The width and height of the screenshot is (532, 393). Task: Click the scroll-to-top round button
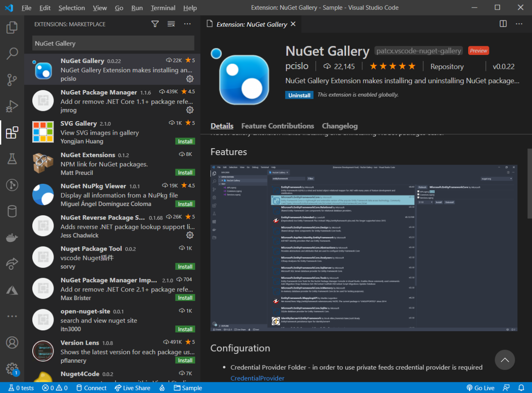tap(505, 360)
